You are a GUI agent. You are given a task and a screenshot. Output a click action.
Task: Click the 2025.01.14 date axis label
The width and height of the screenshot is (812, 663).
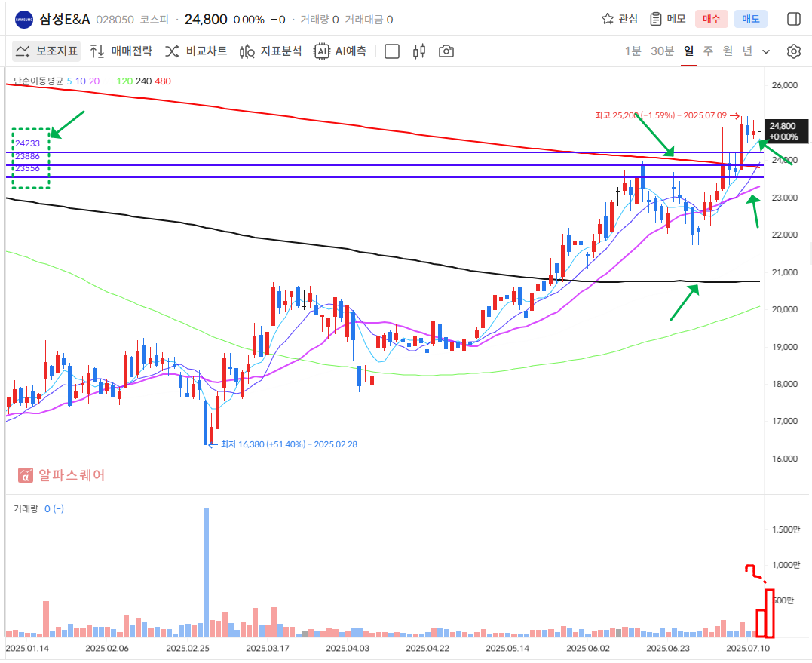tap(27, 648)
